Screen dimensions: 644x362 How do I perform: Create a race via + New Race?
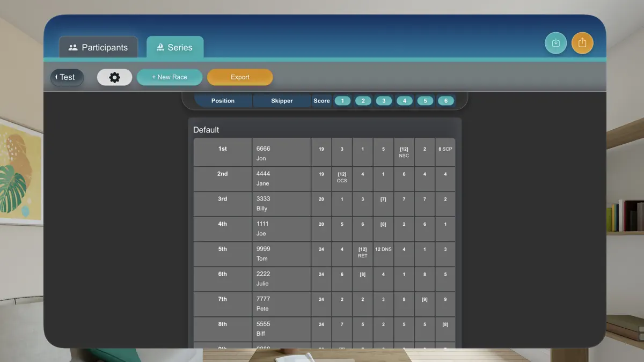(x=170, y=77)
